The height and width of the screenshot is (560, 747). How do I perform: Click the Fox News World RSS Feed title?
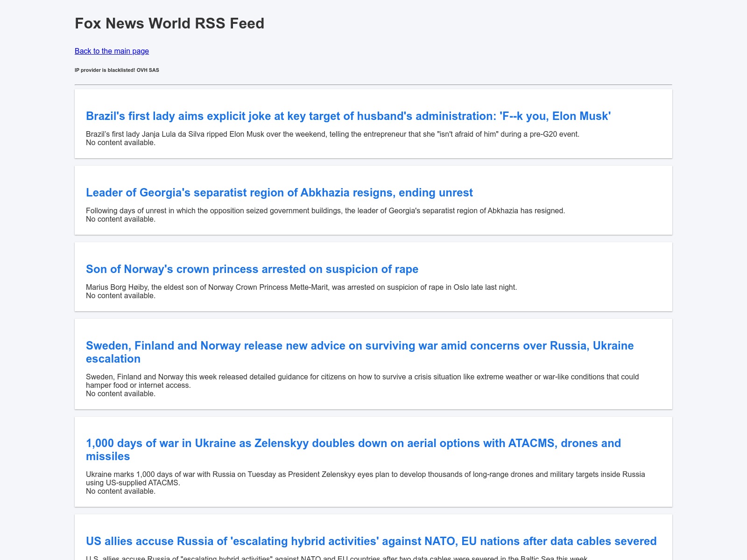(x=169, y=23)
